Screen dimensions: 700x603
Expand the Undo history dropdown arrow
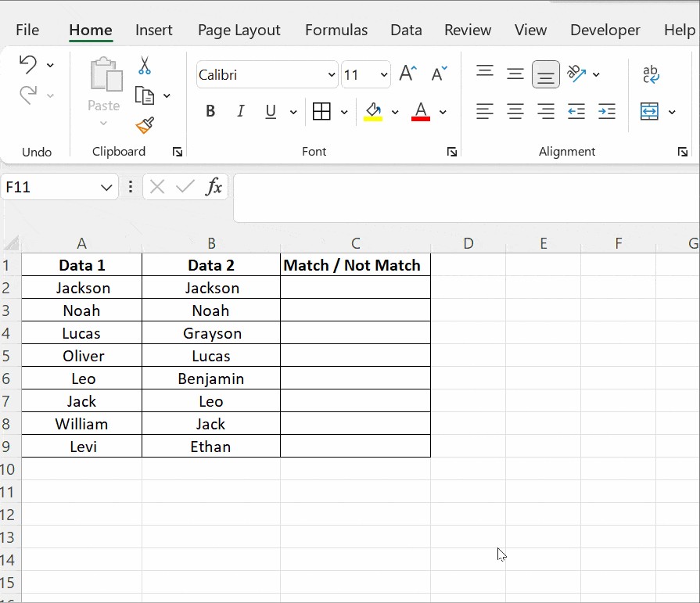(x=50, y=65)
